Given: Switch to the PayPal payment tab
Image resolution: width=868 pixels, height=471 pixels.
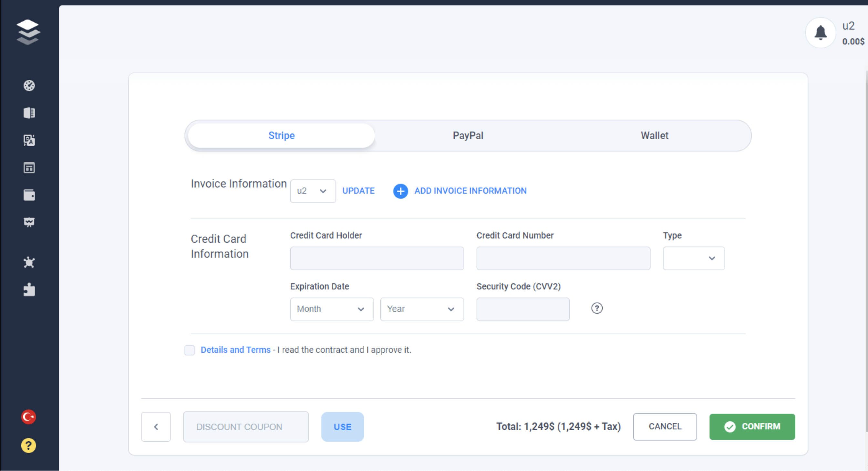Looking at the screenshot, I should [x=468, y=136].
